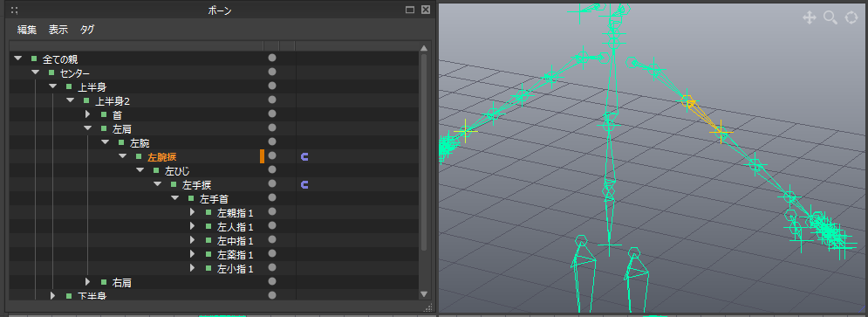Click the viewport zoom magnifier icon

click(x=830, y=18)
